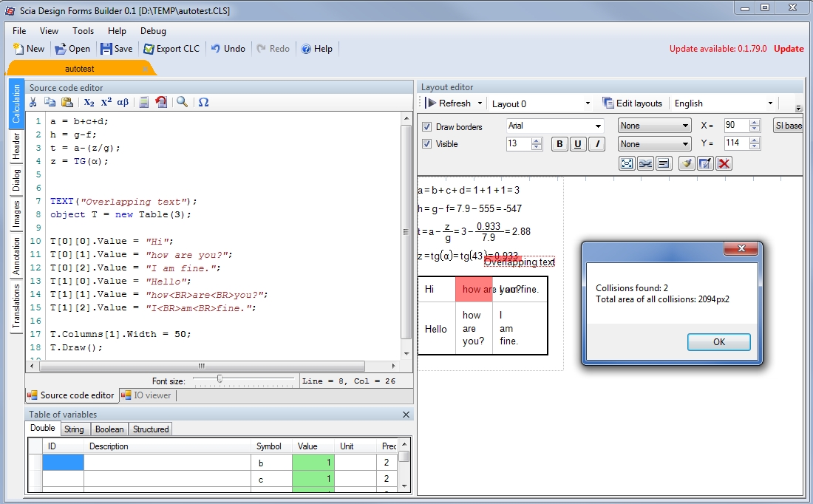Close the Table of variables panel
The width and height of the screenshot is (813, 504).
point(406,415)
